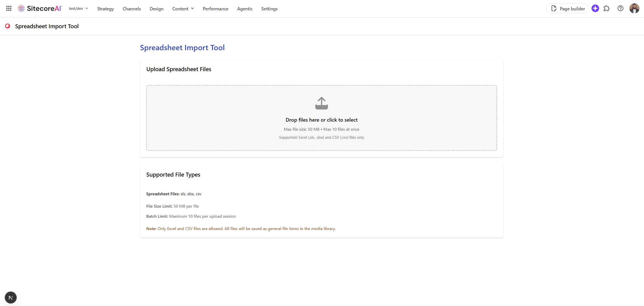644x306 pixels.
Task: Collapse the test/dev selector chevron
Action: point(87,8)
